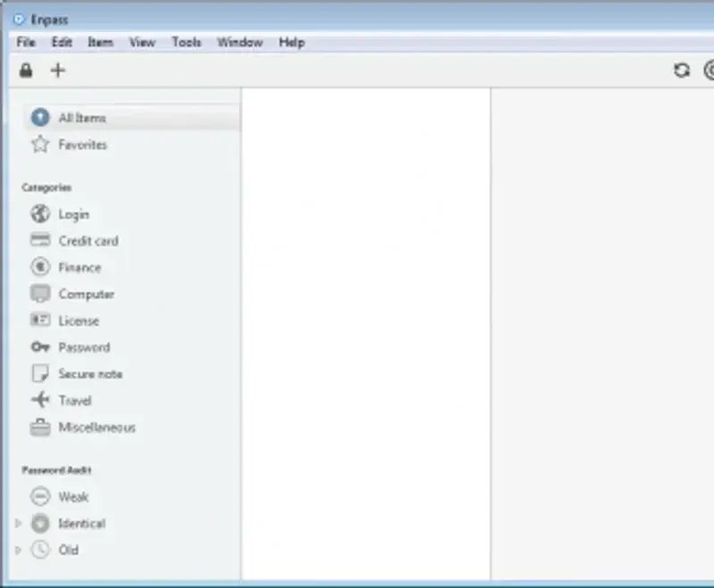714x588 pixels.
Task: Open the Edit menu
Action: 62,42
